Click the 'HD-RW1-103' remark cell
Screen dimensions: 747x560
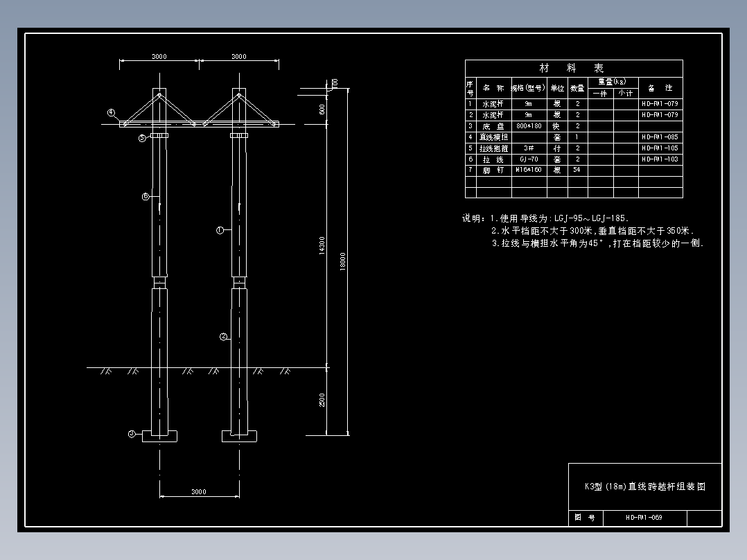coord(660,159)
